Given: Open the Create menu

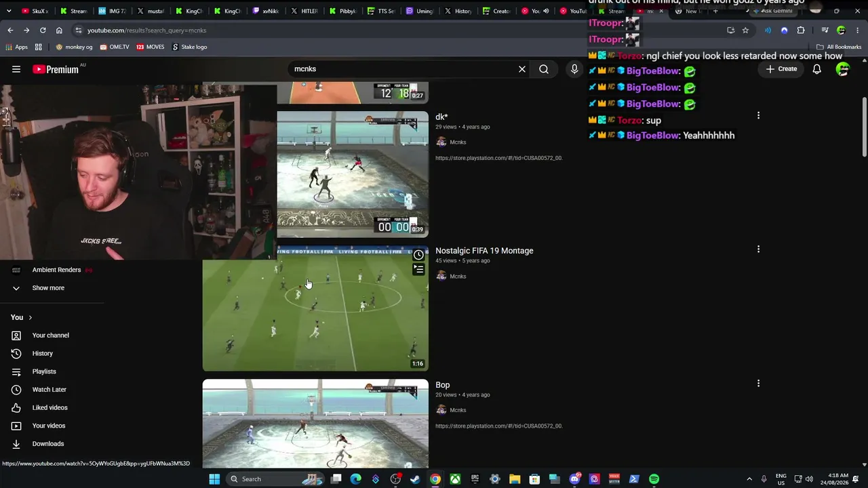Looking at the screenshot, I should (x=782, y=69).
